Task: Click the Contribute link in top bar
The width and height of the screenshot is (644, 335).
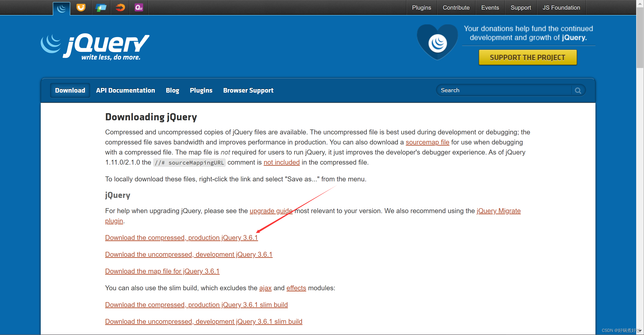Action: (456, 8)
